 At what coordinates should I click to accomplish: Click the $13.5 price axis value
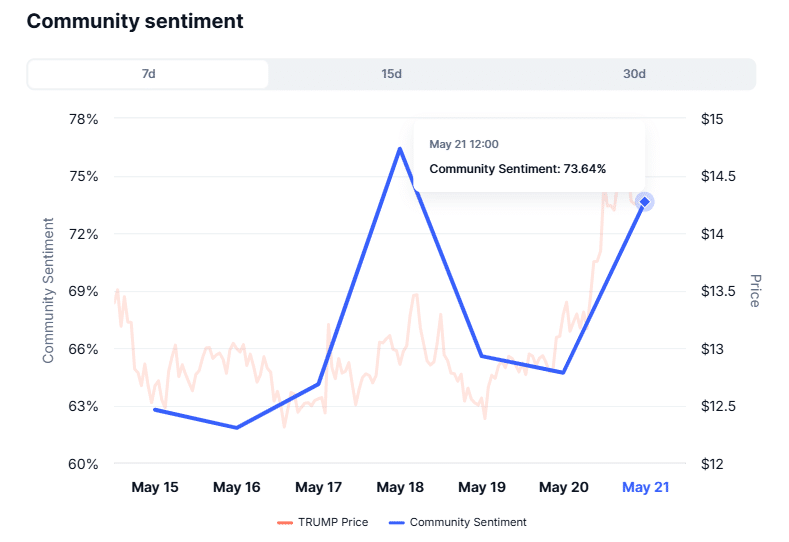[x=718, y=291]
